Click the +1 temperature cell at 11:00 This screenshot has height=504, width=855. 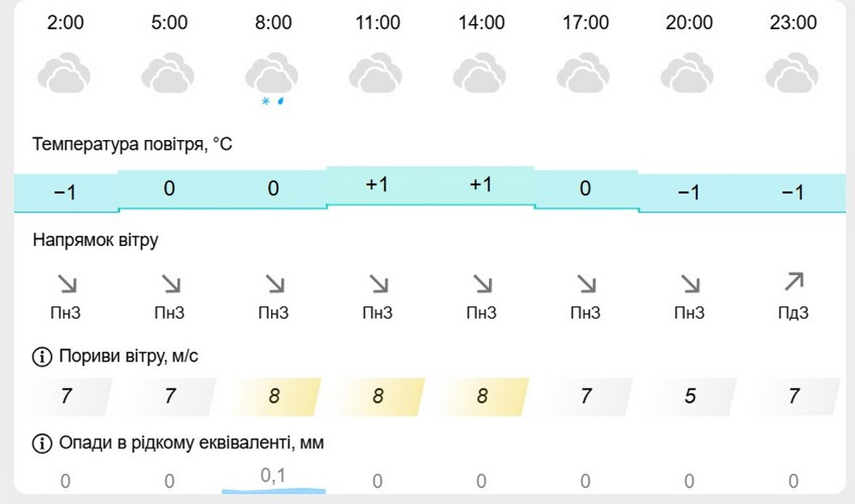tap(377, 185)
